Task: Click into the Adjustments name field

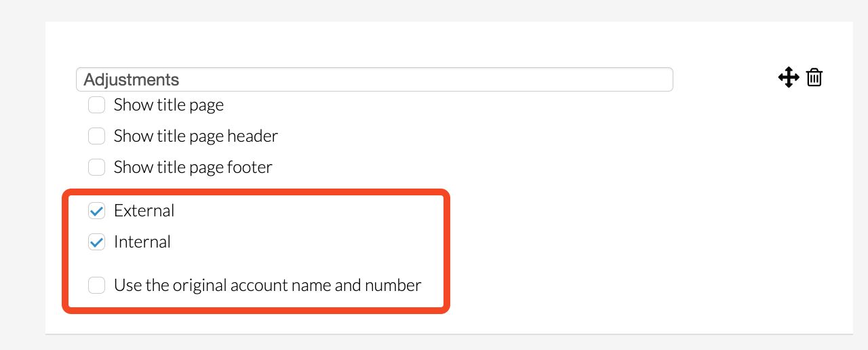Action: tap(374, 79)
